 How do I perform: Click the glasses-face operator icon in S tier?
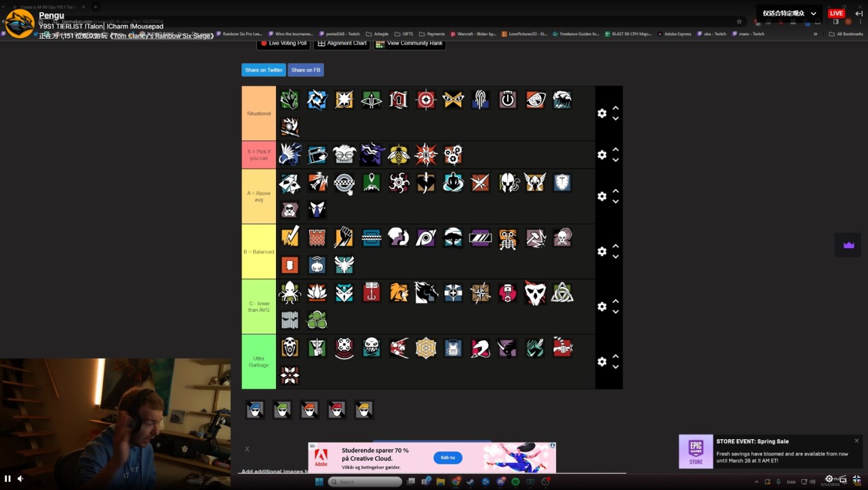[344, 155]
